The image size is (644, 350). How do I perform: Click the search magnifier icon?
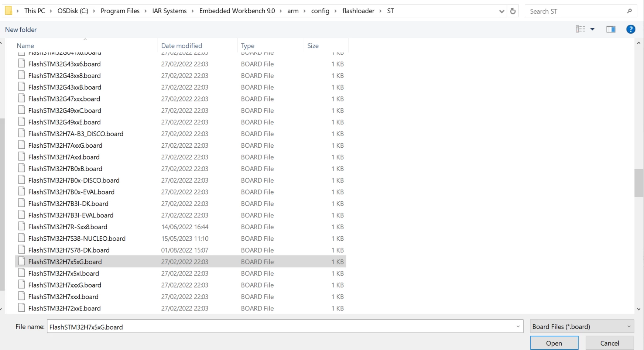point(629,11)
